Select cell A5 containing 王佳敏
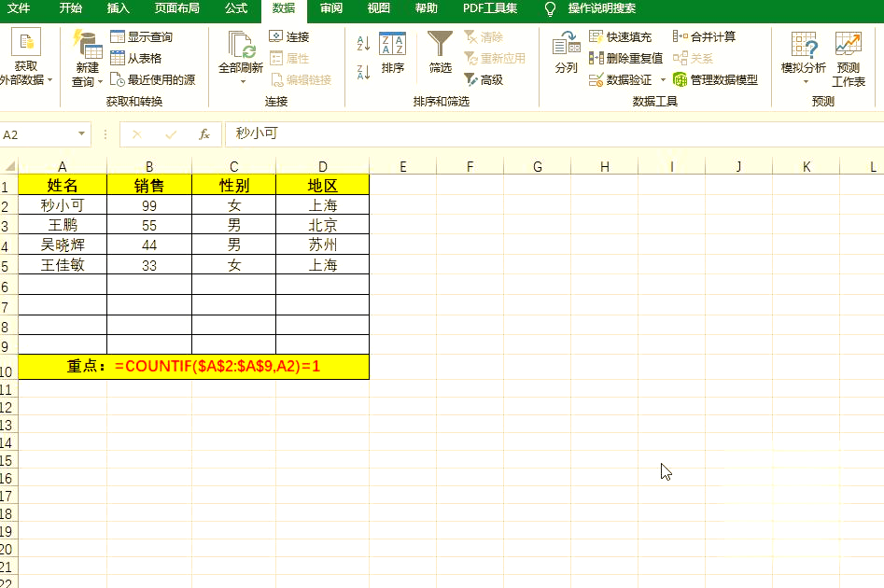The height and width of the screenshot is (588, 884). pyautogui.click(x=63, y=264)
